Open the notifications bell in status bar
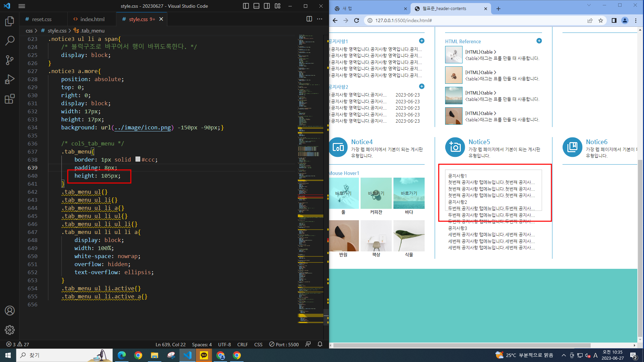The height and width of the screenshot is (362, 644). (320, 344)
